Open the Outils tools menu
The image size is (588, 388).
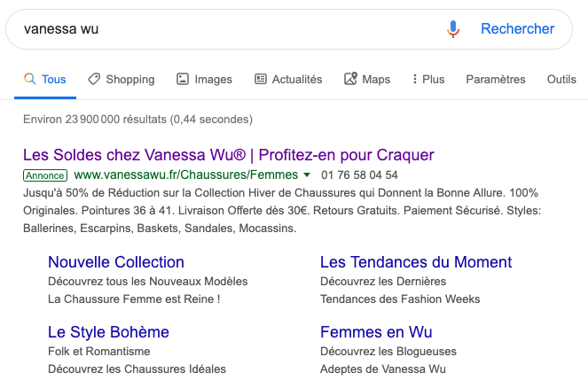[561, 79]
